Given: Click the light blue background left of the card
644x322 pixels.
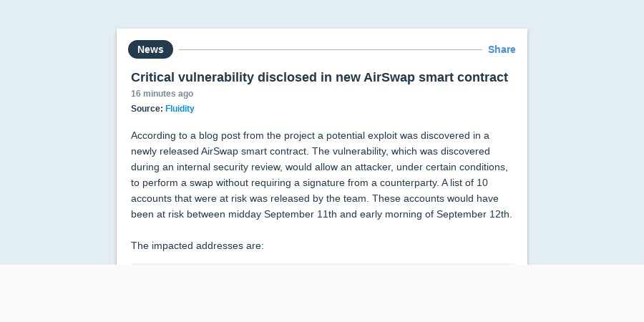Looking at the screenshot, I should [58, 144].
